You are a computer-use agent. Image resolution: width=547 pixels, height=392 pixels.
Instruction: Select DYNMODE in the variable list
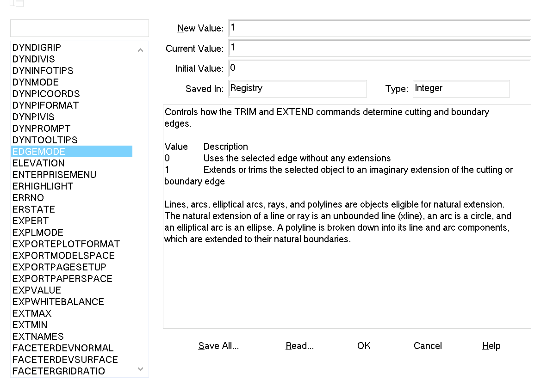click(36, 82)
